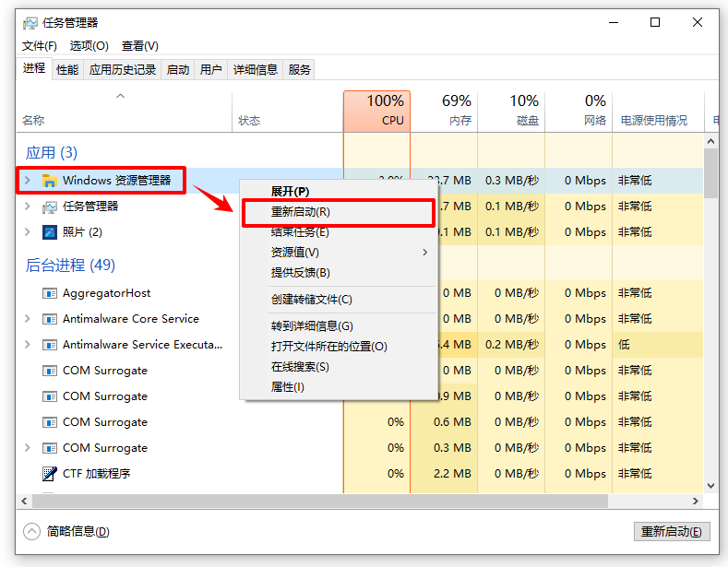The height and width of the screenshot is (567, 728).
Task: Click the Antimalware Service Executable icon
Action: (50, 345)
